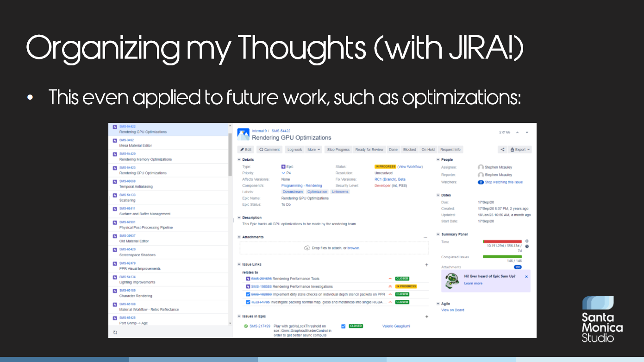
Task: Collapse the Summary Panel section
Action: (438, 234)
